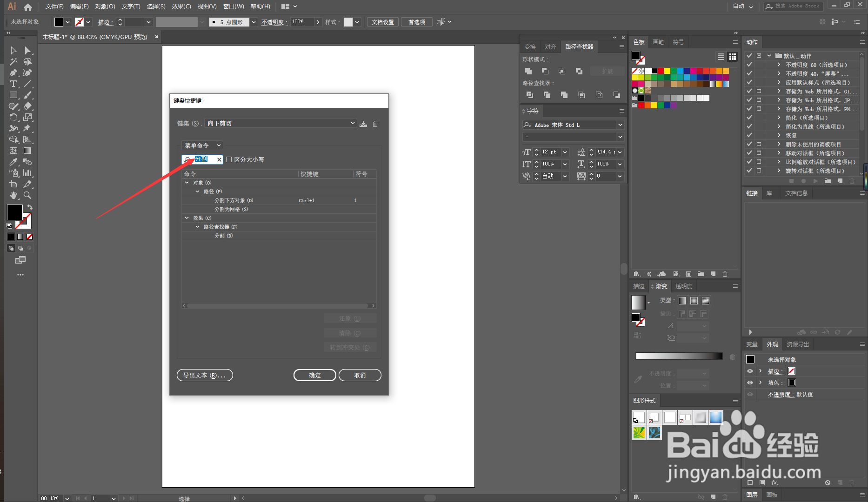Screen dimensions: 868x502
Task: Select the Line Segment tool
Action: point(27,84)
